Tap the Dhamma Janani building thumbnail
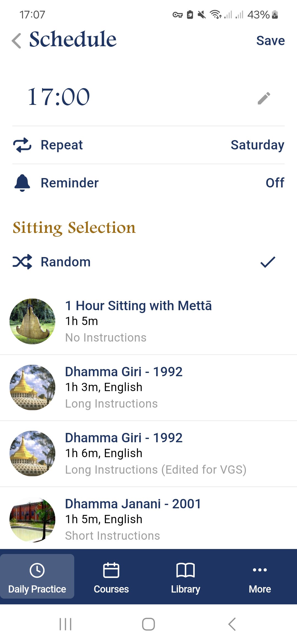Viewport: 297px width, 644px height. point(32,520)
